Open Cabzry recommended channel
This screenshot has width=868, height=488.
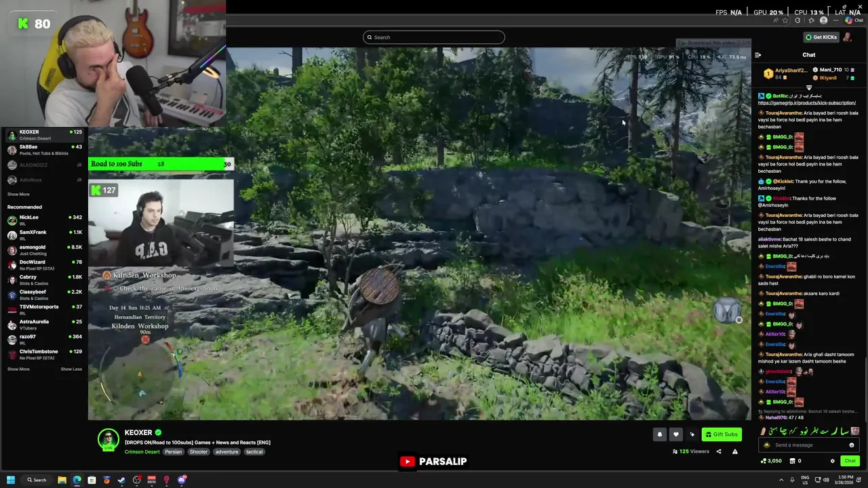(x=44, y=280)
